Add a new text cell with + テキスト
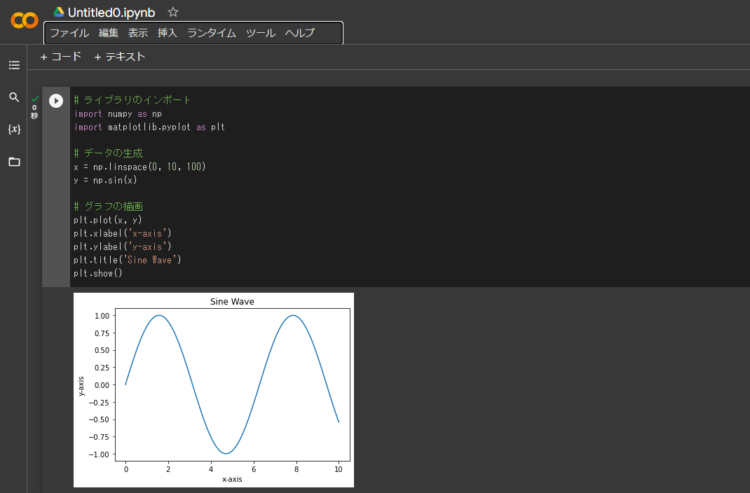Viewport: 750px width, 493px height. tap(120, 57)
